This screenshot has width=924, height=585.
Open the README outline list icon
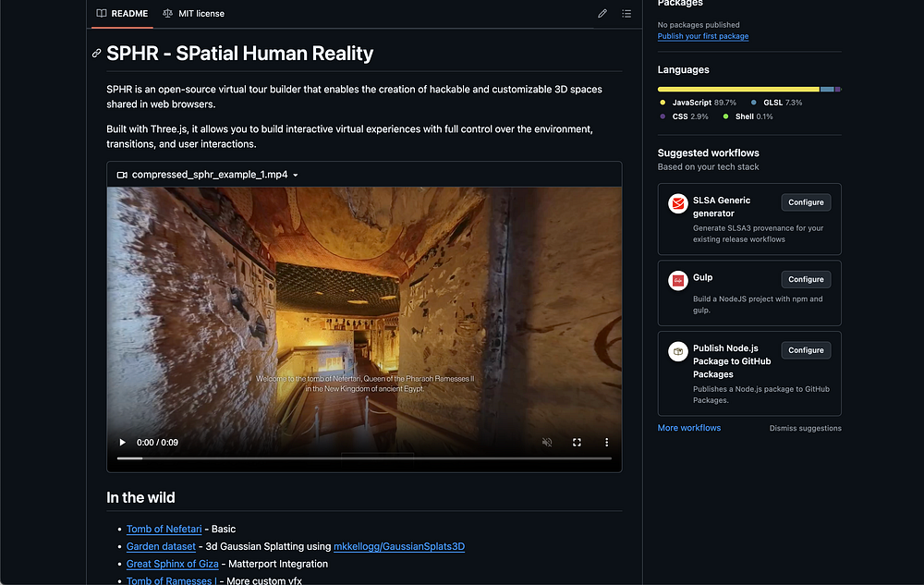click(626, 14)
